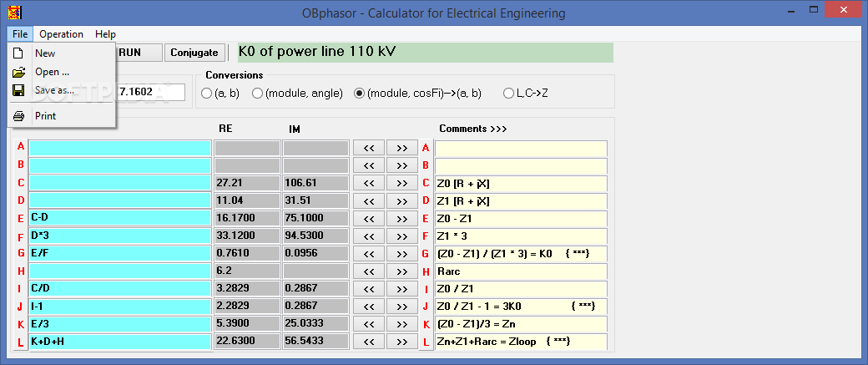Click the IM cell showing 31.51

tap(316, 201)
